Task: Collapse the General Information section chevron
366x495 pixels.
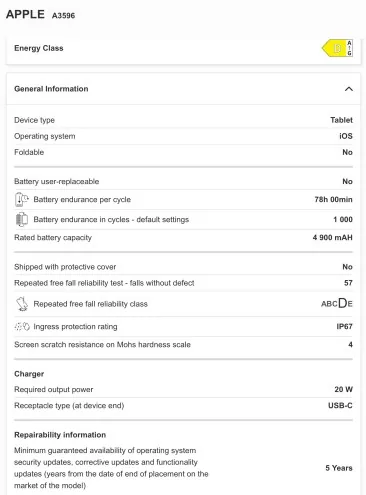Action: pyautogui.click(x=349, y=89)
